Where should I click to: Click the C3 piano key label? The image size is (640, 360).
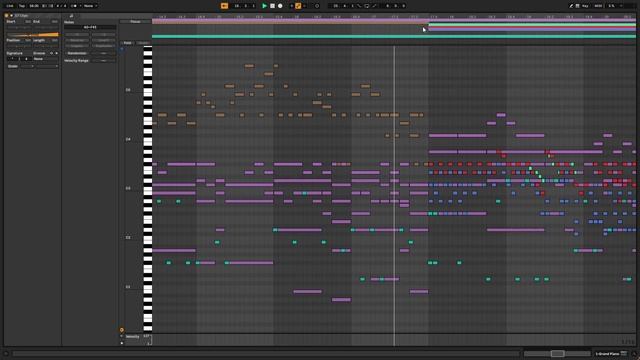tap(128, 189)
